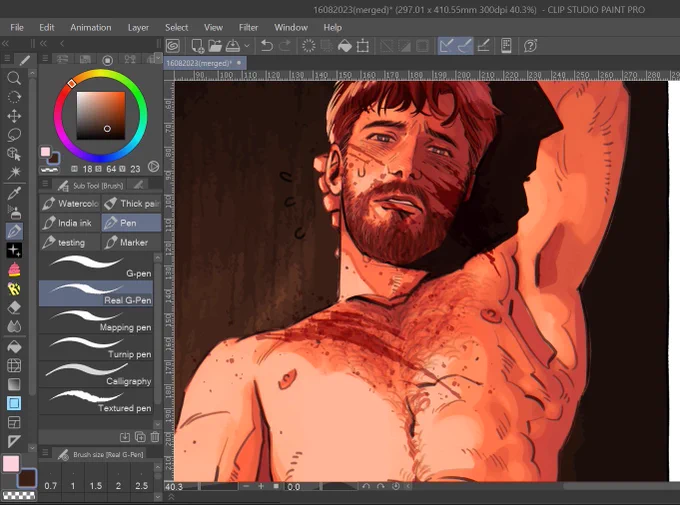Viewport: 680px width, 505px height.
Task: Create a new canvas
Action: [x=198, y=46]
